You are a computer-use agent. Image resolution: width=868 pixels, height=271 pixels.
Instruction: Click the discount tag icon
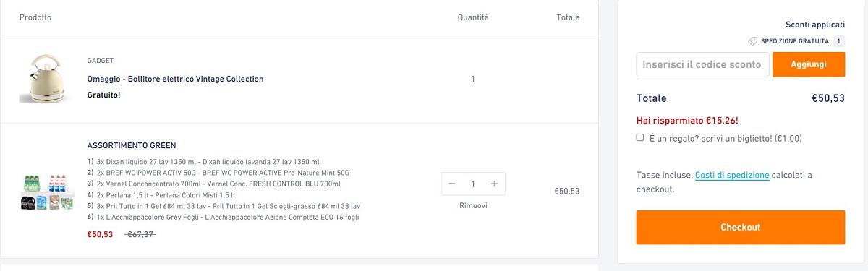[753, 41]
